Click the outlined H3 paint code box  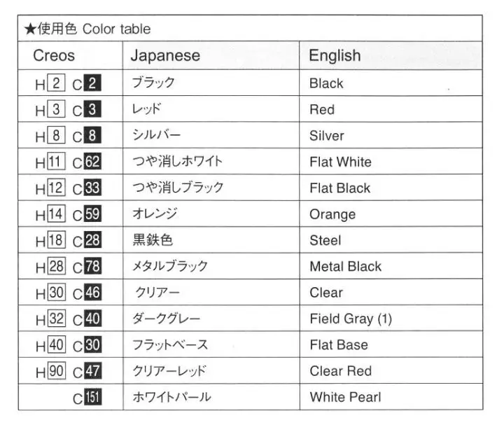[x=56, y=109]
